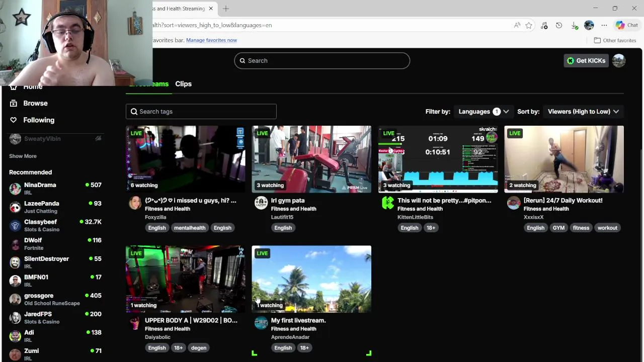The width and height of the screenshot is (644, 362).
Task: Open the Languages filter dropdown
Action: click(484, 112)
